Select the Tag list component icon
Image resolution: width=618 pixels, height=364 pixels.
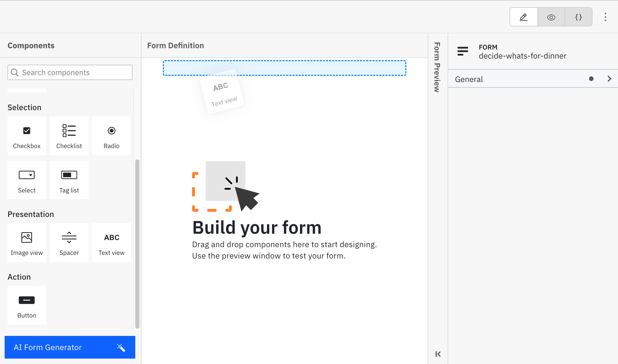tap(69, 175)
